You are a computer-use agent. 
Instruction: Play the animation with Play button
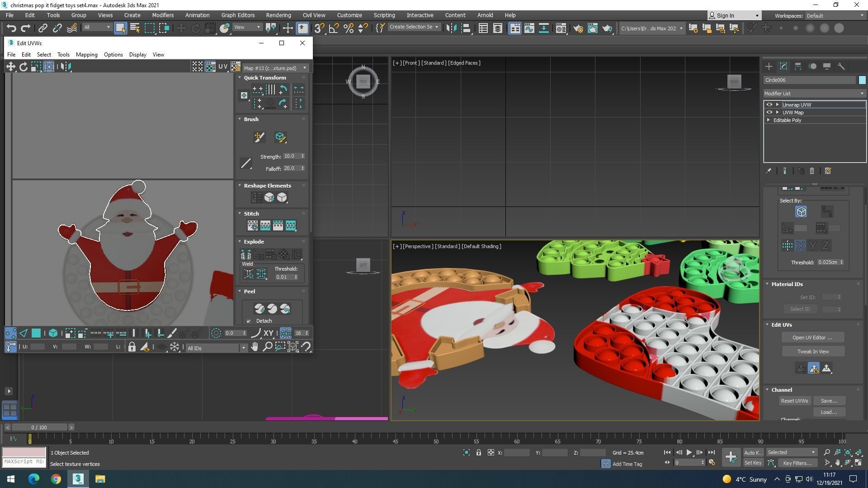tap(689, 452)
